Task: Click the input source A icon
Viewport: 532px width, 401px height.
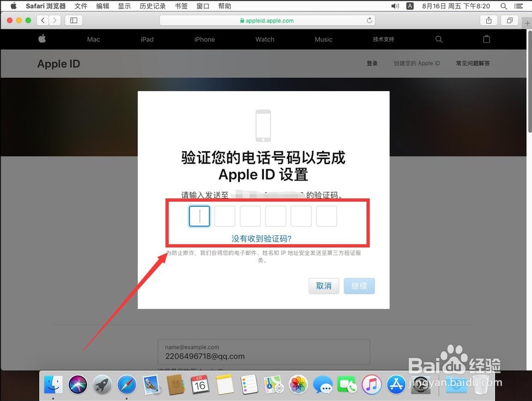Action: [x=410, y=6]
